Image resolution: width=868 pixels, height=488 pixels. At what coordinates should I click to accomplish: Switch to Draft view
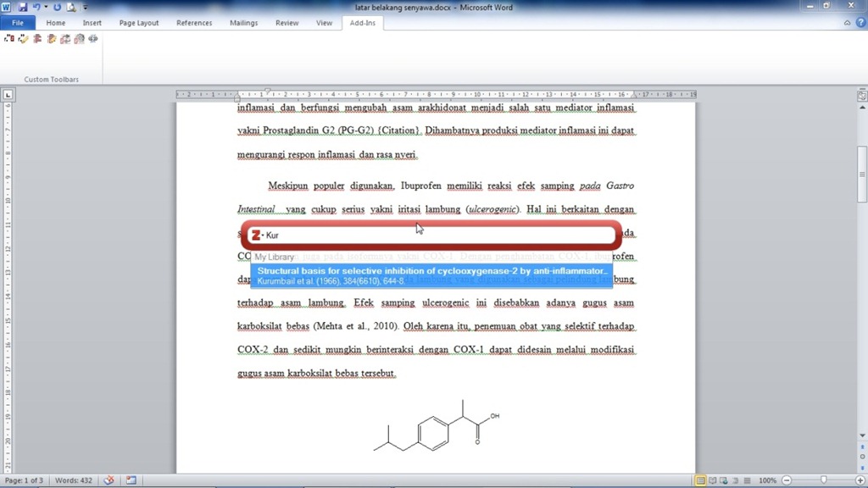point(747,480)
